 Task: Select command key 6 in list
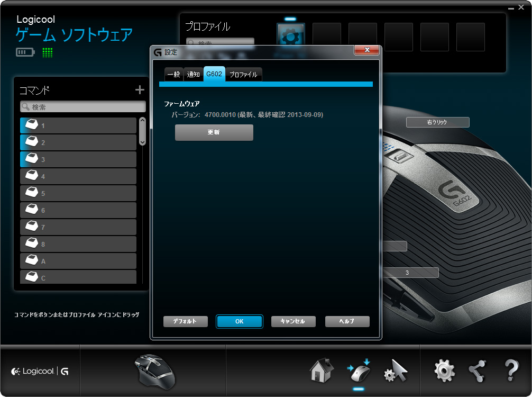point(78,211)
